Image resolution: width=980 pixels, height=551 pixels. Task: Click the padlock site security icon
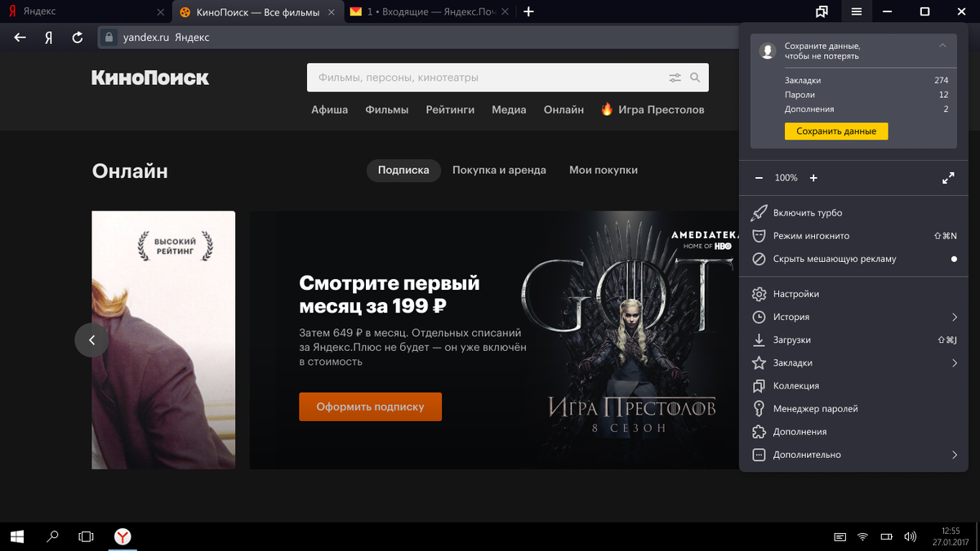click(x=109, y=38)
